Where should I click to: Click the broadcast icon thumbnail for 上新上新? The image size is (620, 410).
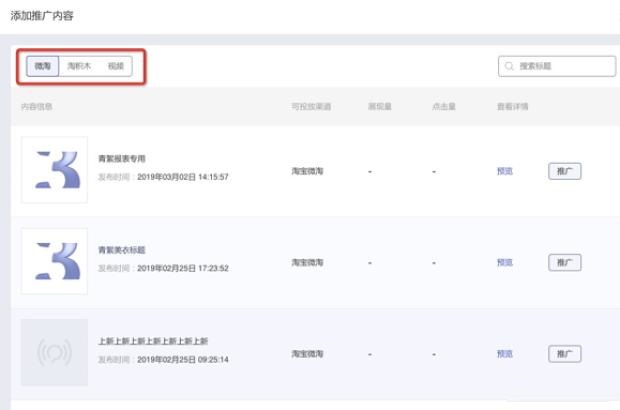pyautogui.click(x=54, y=352)
